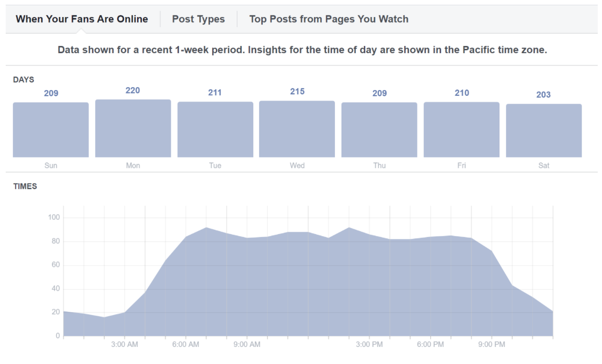This screenshot has width=602, height=364.
Task: Click the Tuesday bar showing 211
Action: pyautogui.click(x=215, y=129)
